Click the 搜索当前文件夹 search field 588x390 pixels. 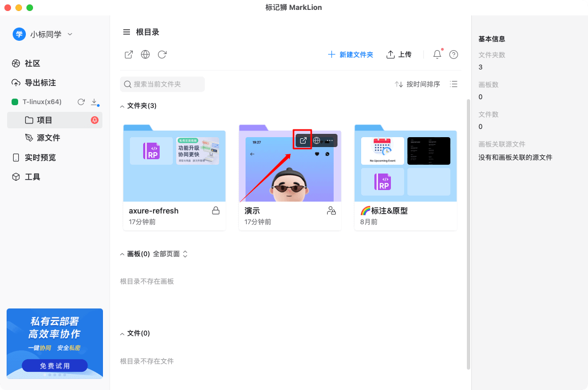point(162,84)
